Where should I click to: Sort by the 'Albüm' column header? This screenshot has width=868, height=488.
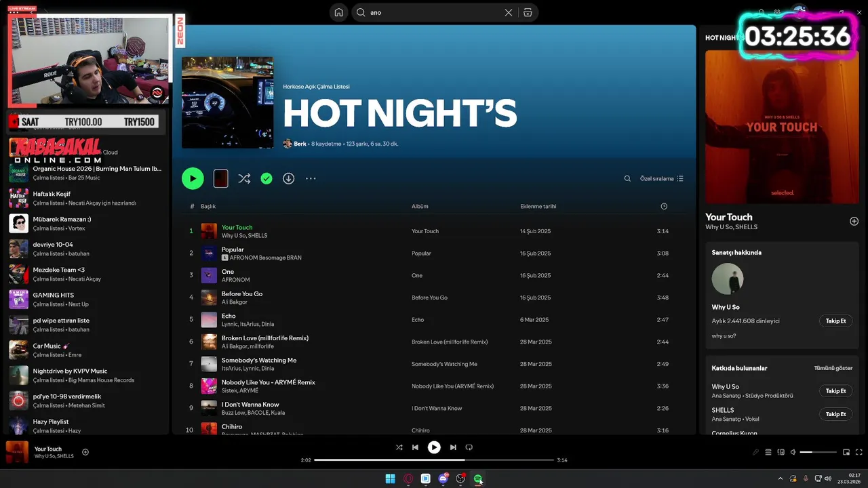[x=420, y=206]
